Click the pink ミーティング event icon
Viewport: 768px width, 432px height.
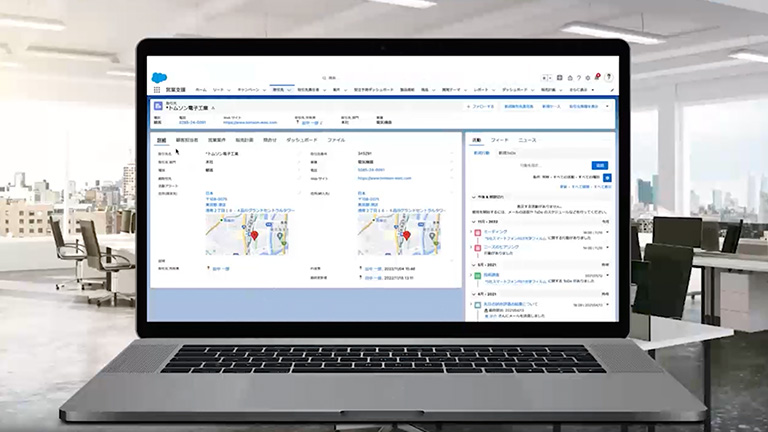click(478, 232)
